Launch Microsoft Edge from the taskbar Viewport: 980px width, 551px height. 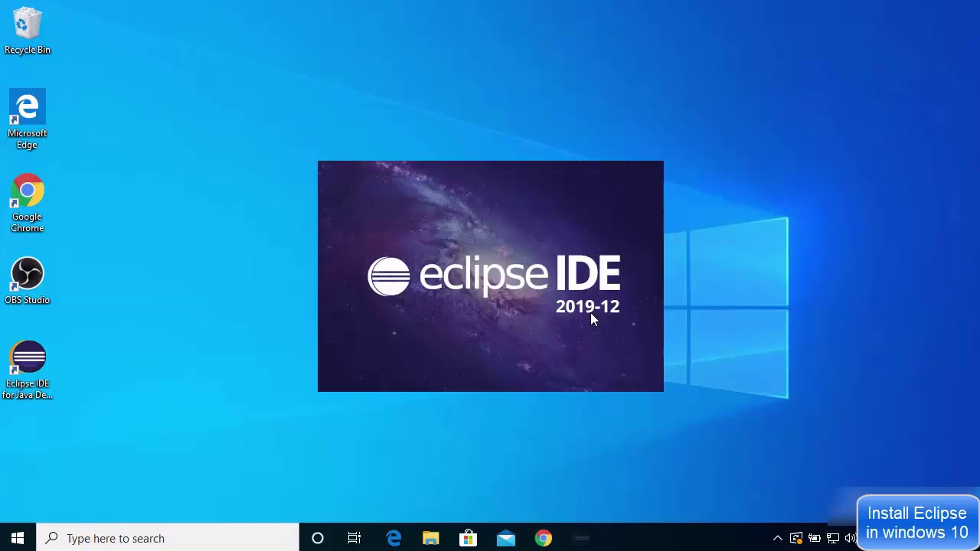pos(394,538)
